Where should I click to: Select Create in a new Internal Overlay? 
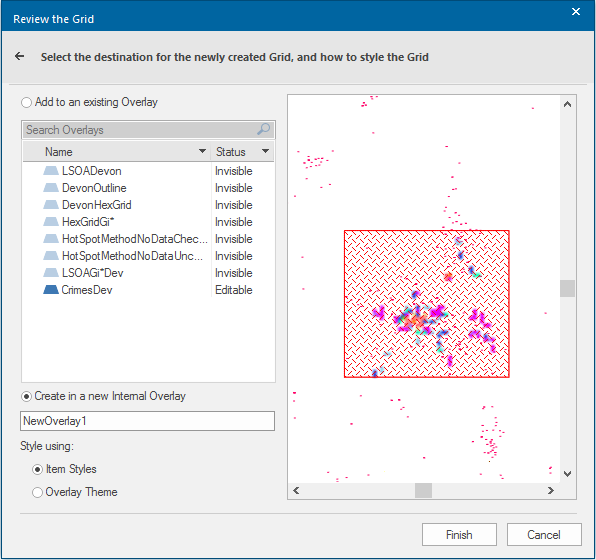(x=26, y=397)
